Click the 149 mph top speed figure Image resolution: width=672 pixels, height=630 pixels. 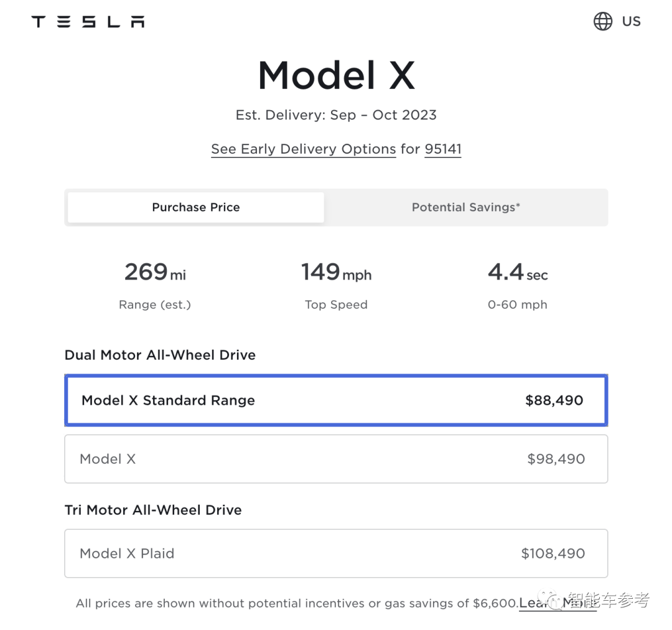coord(336,273)
